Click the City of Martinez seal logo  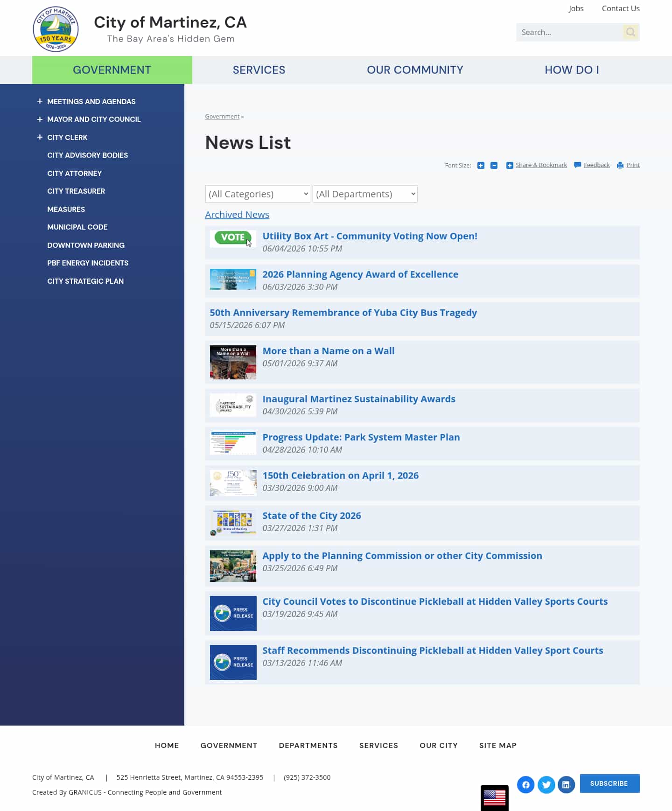click(56, 29)
